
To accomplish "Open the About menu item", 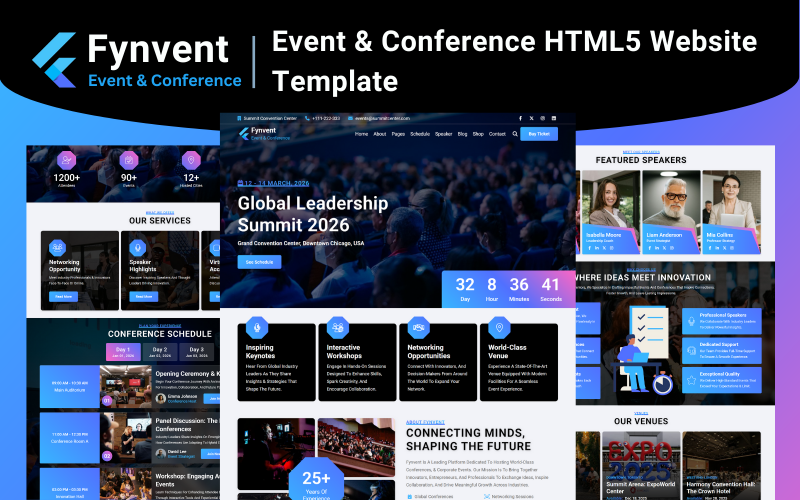I will [x=380, y=134].
